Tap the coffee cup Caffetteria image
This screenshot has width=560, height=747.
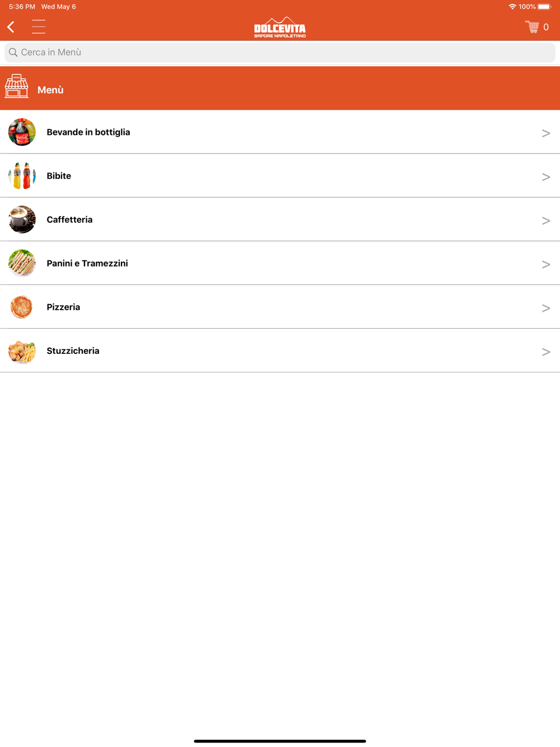coord(22,220)
